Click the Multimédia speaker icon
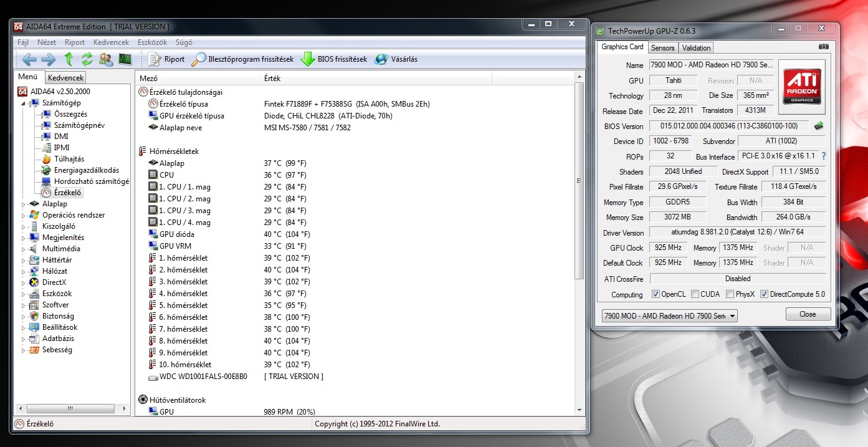The height and width of the screenshot is (447, 868). coord(34,249)
